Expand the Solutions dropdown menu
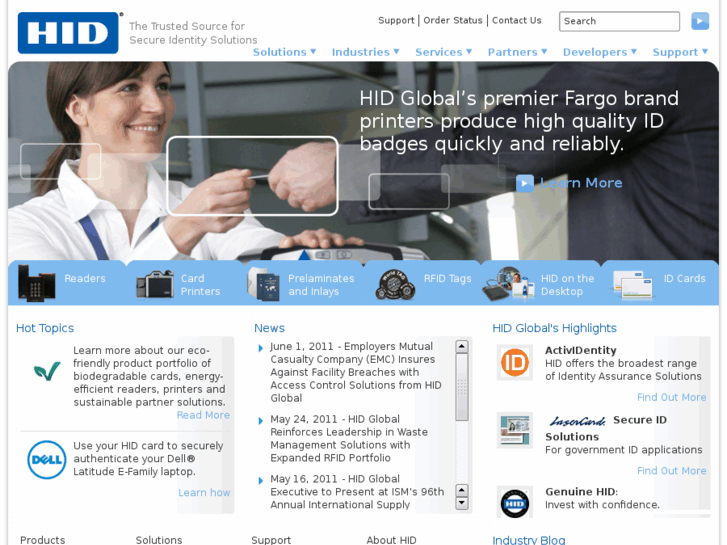Image resolution: width=727 pixels, height=545 pixels. click(x=284, y=52)
